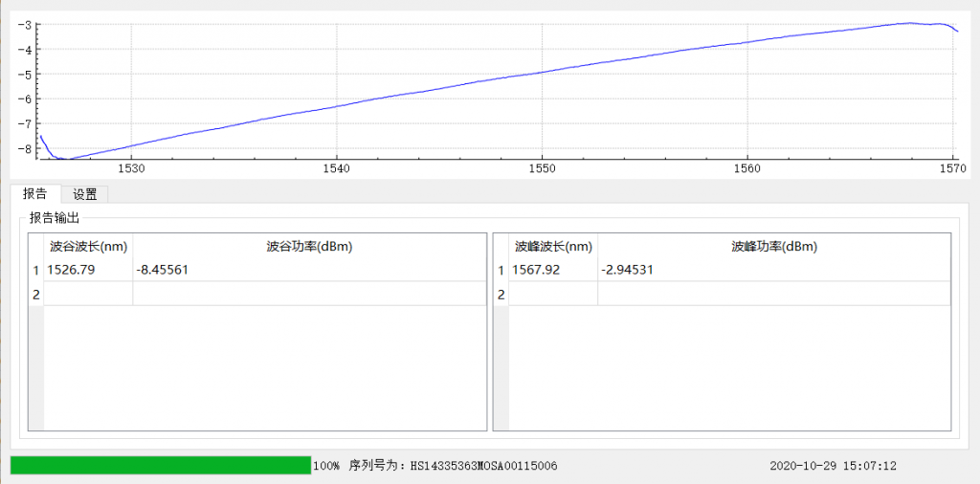The width and height of the screenshot is (980, 484).
Task: Switch to the 报告 tab
Action: click(35, 193)
